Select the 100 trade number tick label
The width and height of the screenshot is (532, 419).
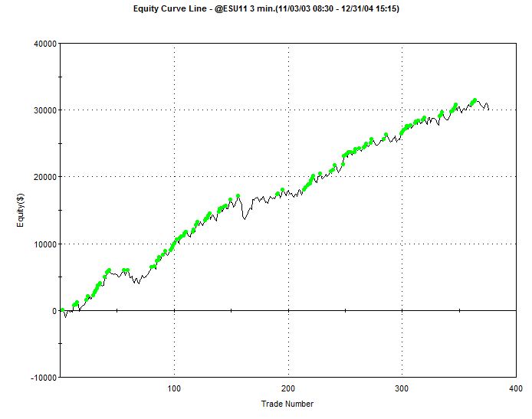[175, 388]
